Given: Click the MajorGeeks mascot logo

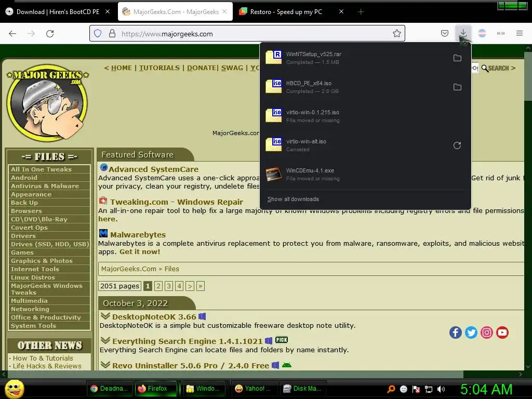Looking at the screenshot, I should coord(48,103).
